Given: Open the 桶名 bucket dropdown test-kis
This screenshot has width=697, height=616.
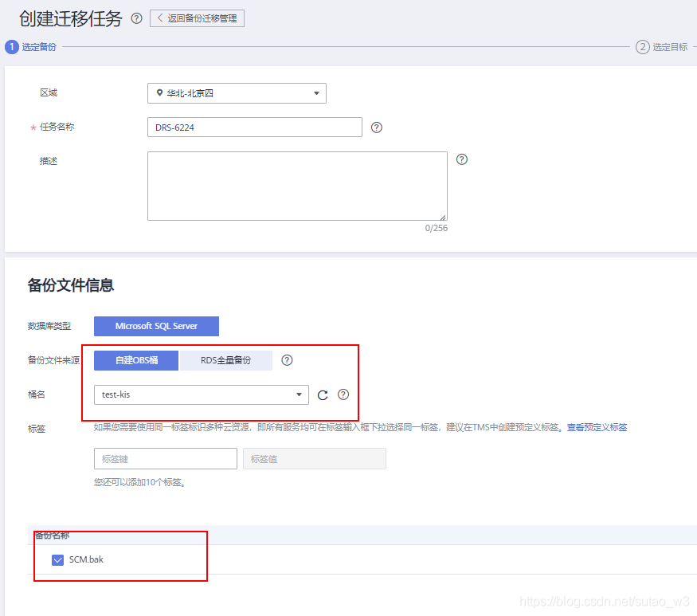Looking at the screenshot, I should coord(202,394).
